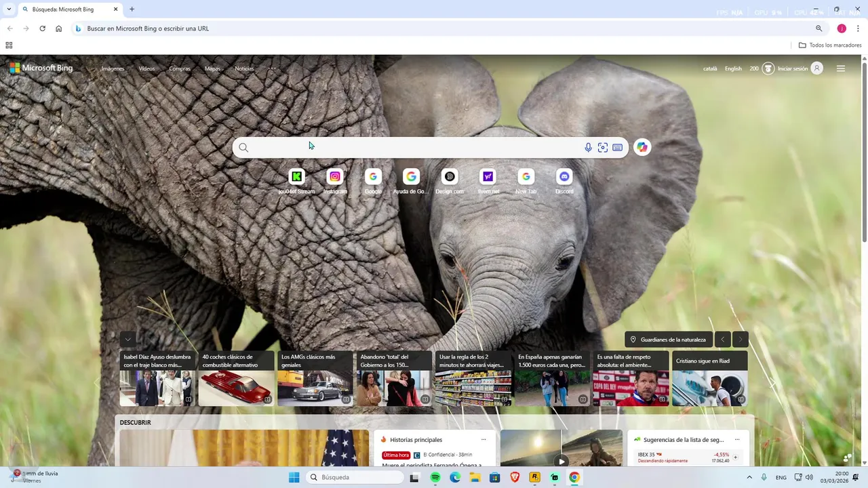Focus the Bing search input field
The width and height of the screenshot is (868, 488).
[x=416, y=147]
